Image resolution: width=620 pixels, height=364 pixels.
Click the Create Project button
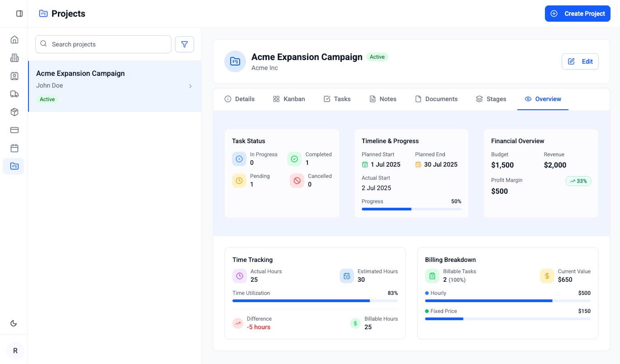577,14
